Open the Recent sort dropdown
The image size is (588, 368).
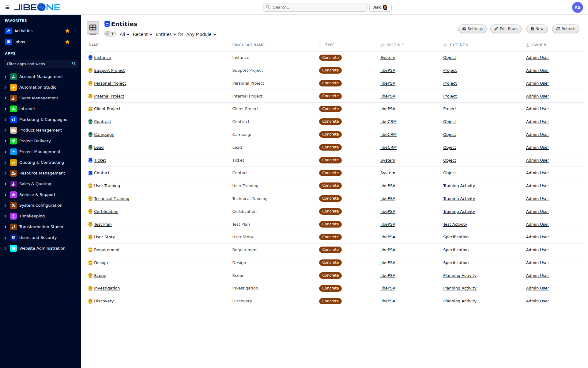click(x=142, y=34)
